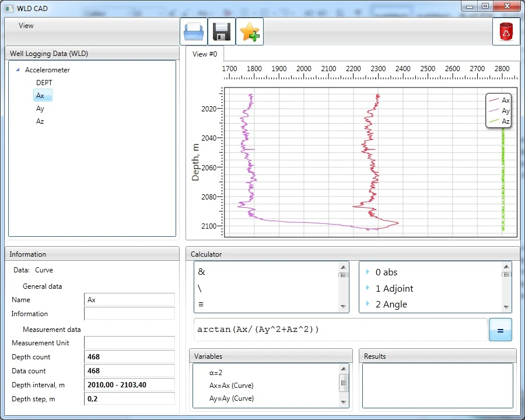The image size is (525, 420).
Task: Select the α=2 variable
Action: click(x=216, y=372)
